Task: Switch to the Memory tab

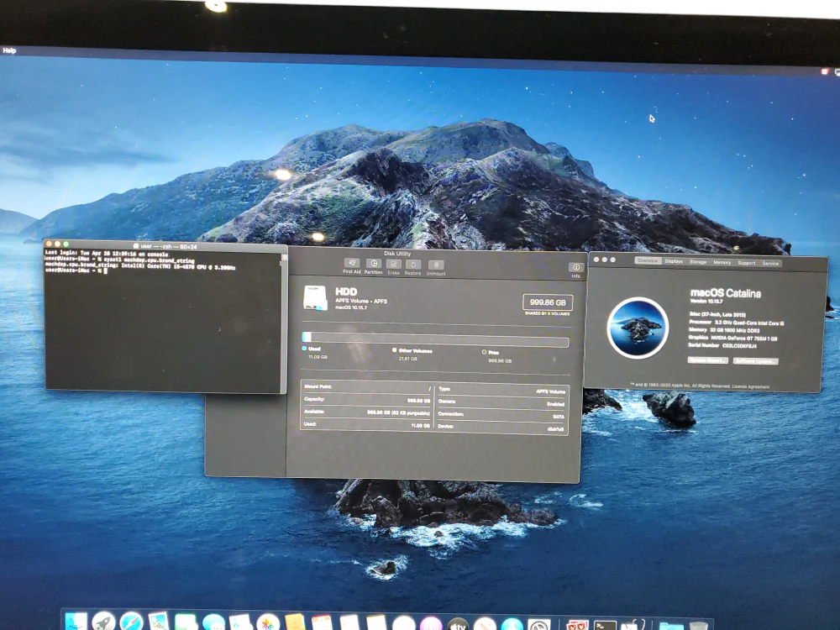Action: point(722,262)
